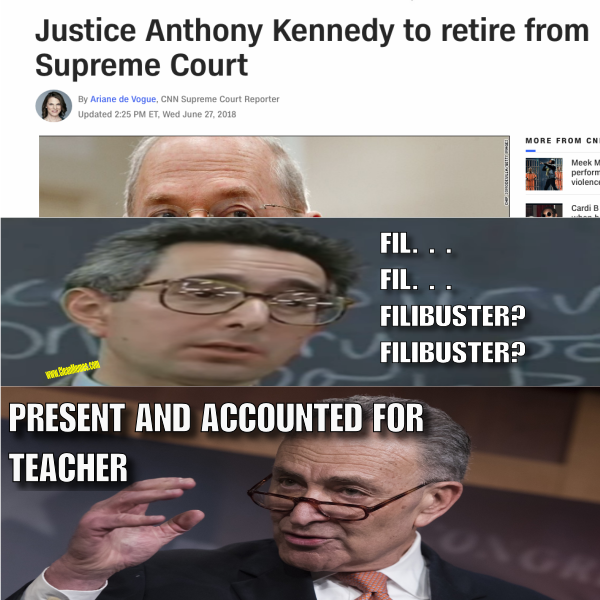The height and width of the screenshot is (600, 600).
Task: Click the Meek Mill article text link
Action: tap(585, 173)
